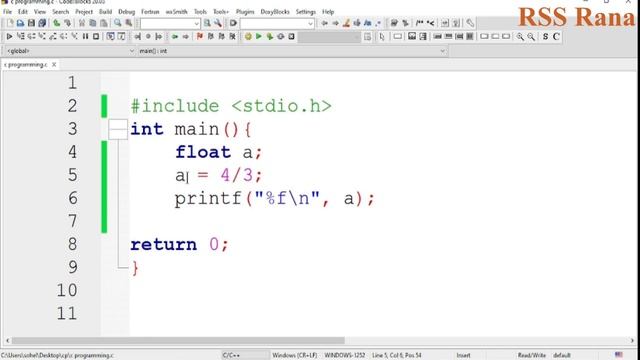Image resolution: width=640 pixels, height=360 pixels.
Task: Click the scrollbar left arrow
Action: click(x=7, y=340)
